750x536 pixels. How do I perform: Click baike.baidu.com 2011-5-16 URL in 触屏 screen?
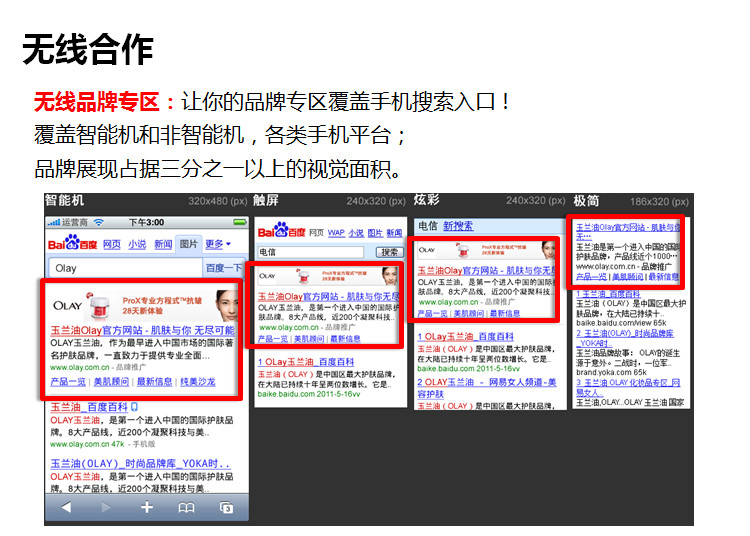tap(309, 394)
